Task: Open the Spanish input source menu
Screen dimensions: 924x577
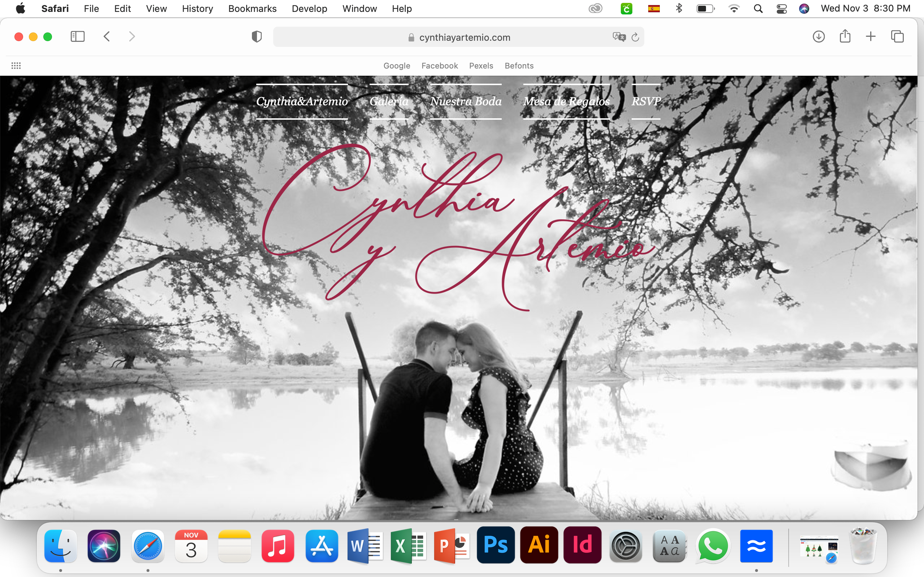Action: point(654,8)
